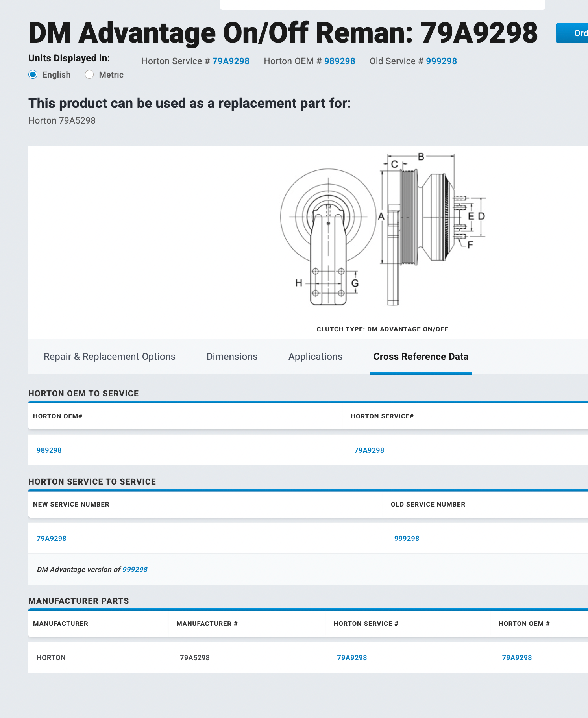Open Horton Service # 79A9298 header link
The image size is (588, 718).
[231, 61]
